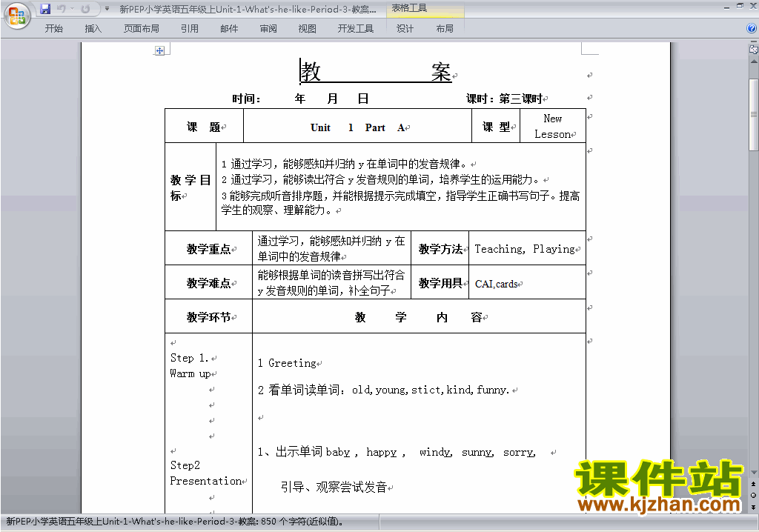Expand the Customize Quick Access Toolbar menu
This screenshot has height=532, width=759.
pyautogui.click(x=107, y=9)
